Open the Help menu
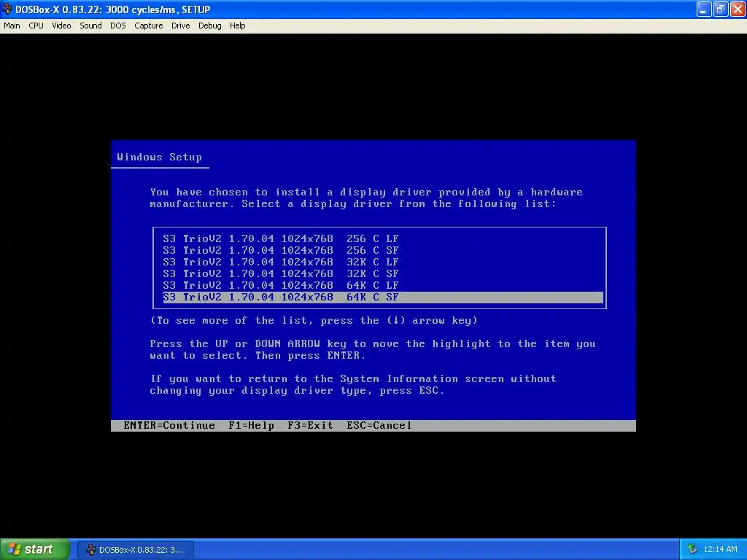The width and height of the screenshot is (747, 560). coord(237,26)
